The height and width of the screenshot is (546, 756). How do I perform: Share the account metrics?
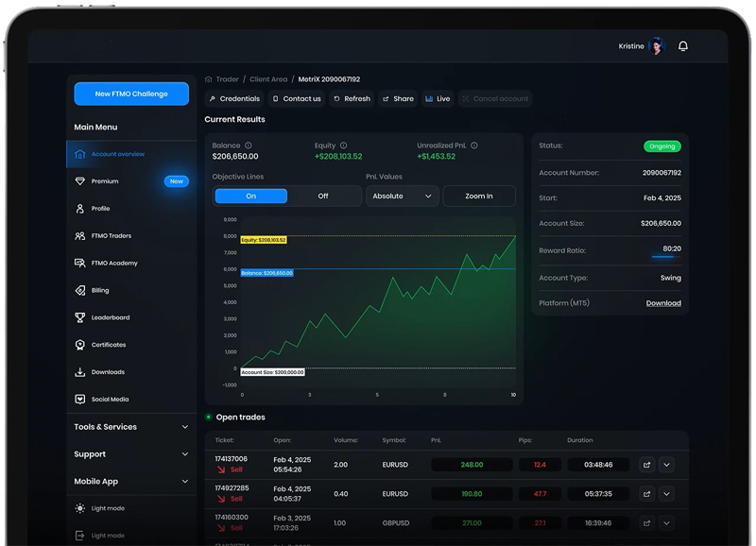[398, 99]
